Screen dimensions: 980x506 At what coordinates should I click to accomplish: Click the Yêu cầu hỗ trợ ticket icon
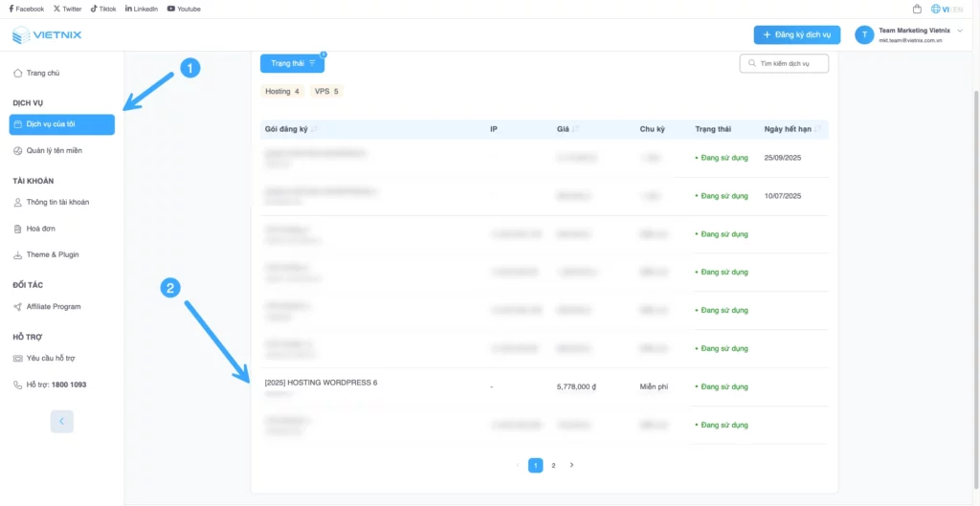[x=17, y=359]
